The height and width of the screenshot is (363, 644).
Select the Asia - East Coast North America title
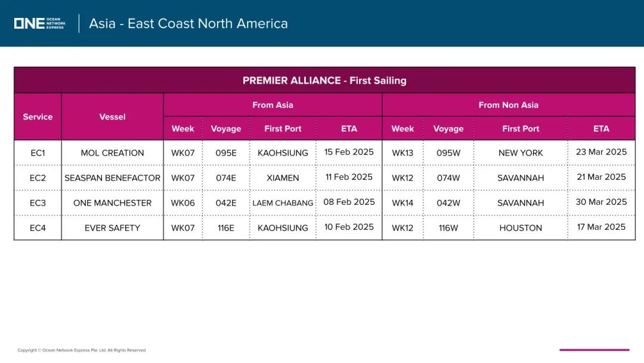click(188, 23)
